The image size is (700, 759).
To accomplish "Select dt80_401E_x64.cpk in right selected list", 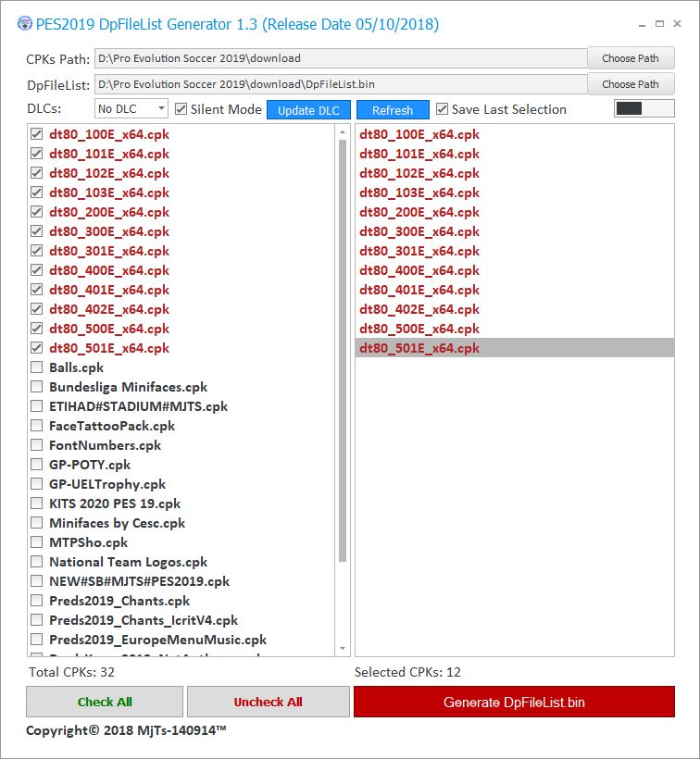I will click(515, 290).
